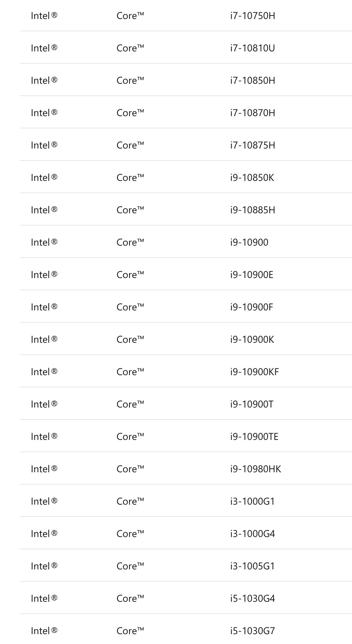Screen dimensions: 352x644
Task: Click the i5-1030G7 model cell
Action: point(252,631)
